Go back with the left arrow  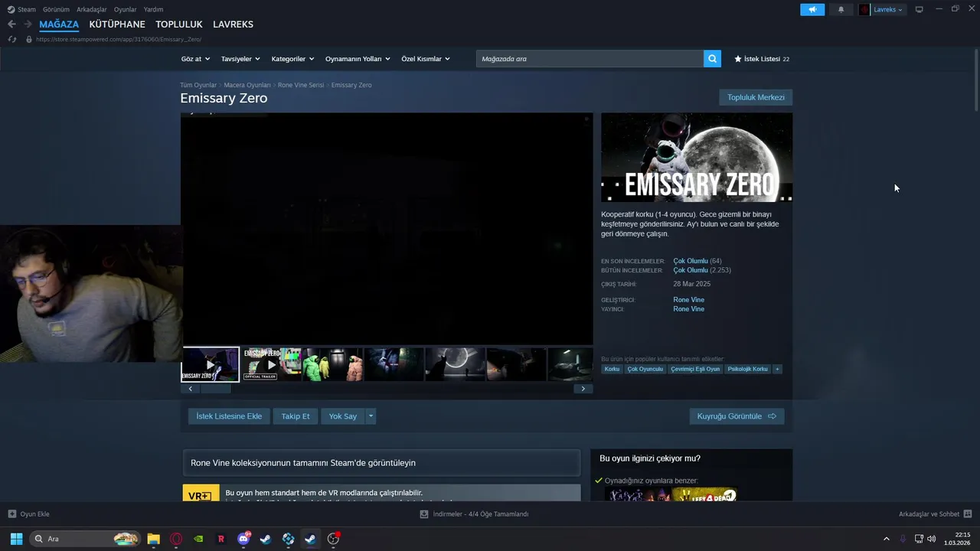click(x=11, y=24)
